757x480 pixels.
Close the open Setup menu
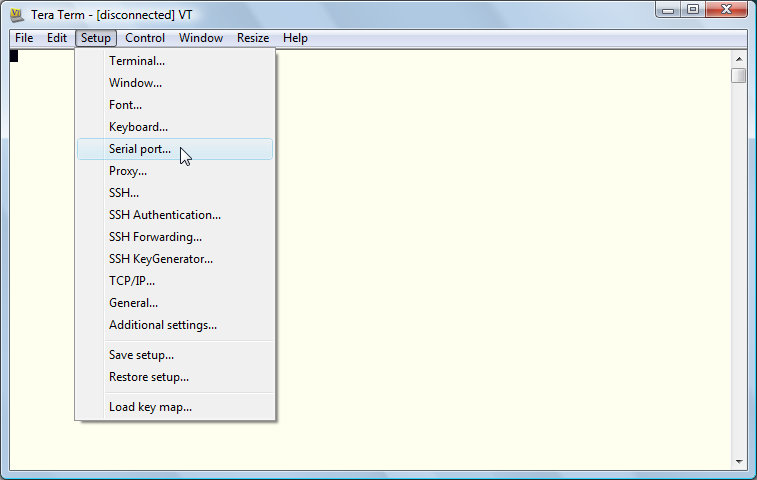click(x=96, y=38)
